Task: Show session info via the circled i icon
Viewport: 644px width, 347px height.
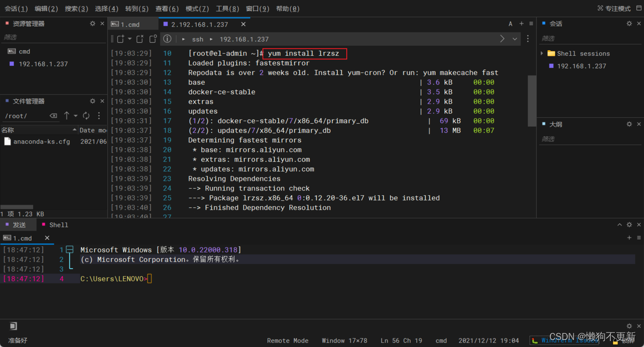Action: pyautogui.click(x=168, y=39)
